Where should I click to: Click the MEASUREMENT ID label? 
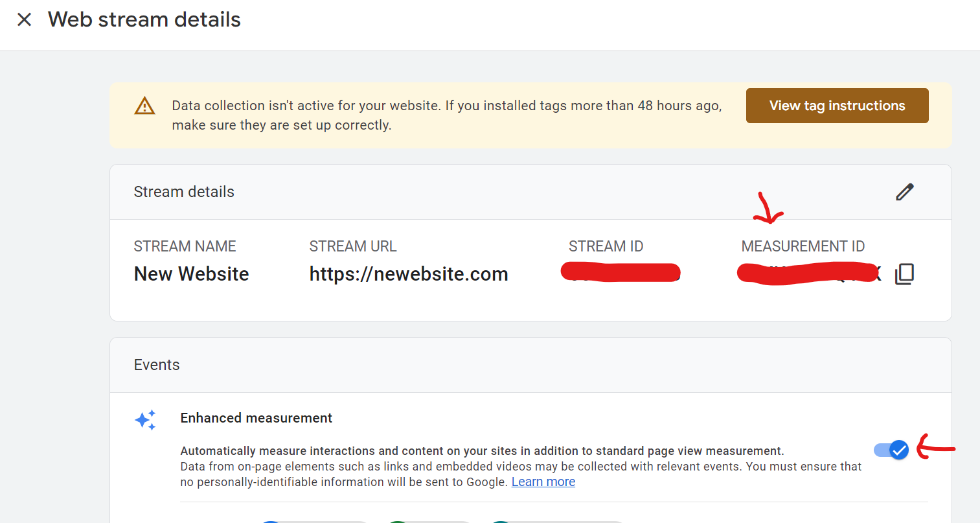(803, 246)
